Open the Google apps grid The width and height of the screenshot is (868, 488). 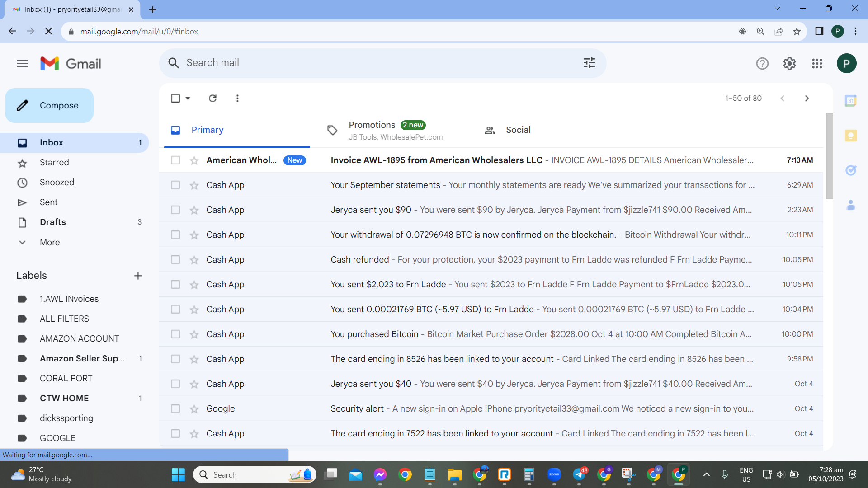(x=817, y=64)
